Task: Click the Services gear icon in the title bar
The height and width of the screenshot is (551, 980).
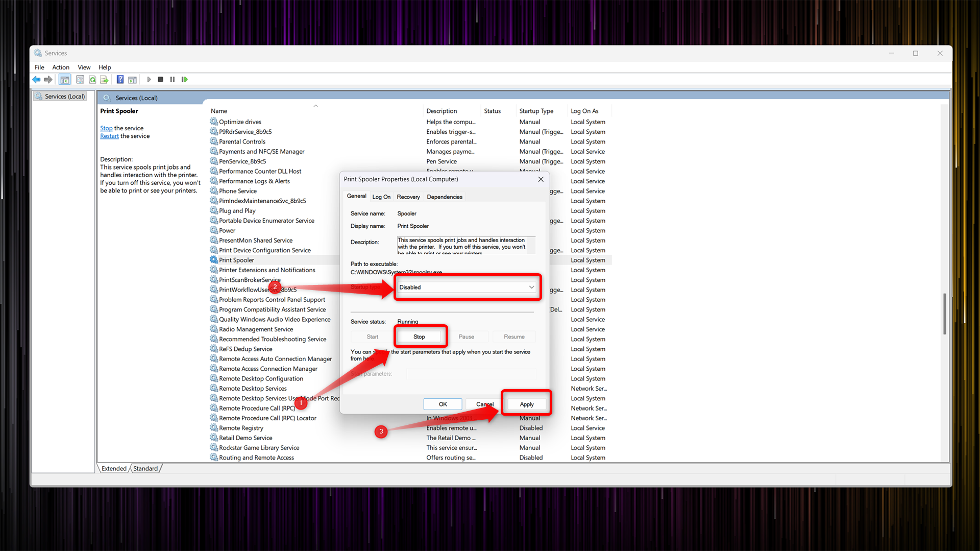Action: pos(38,53)
